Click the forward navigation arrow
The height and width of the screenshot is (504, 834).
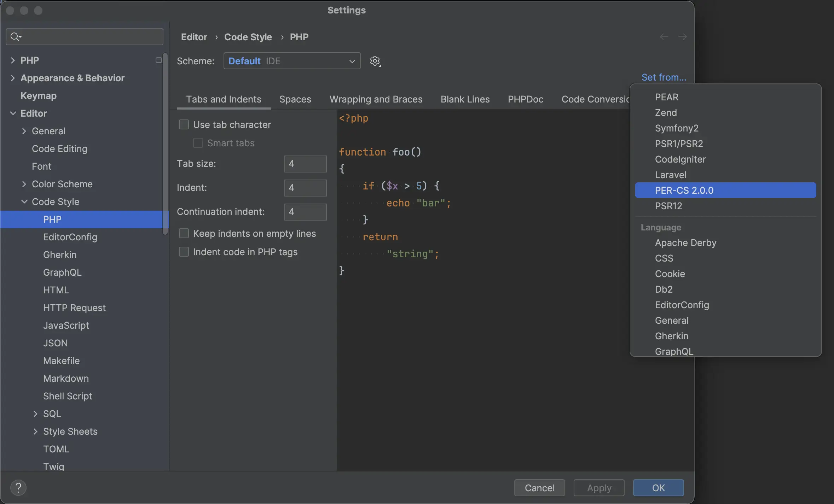point(682,37)
